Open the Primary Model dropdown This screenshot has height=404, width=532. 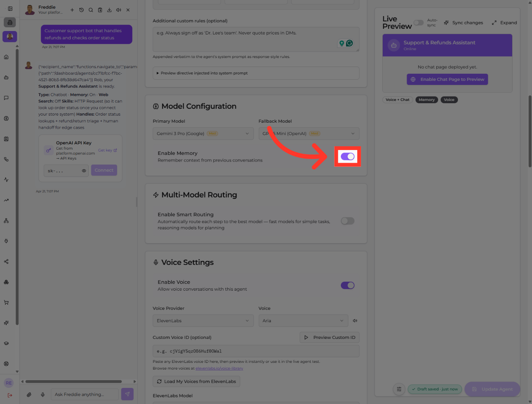click(203, 134)
